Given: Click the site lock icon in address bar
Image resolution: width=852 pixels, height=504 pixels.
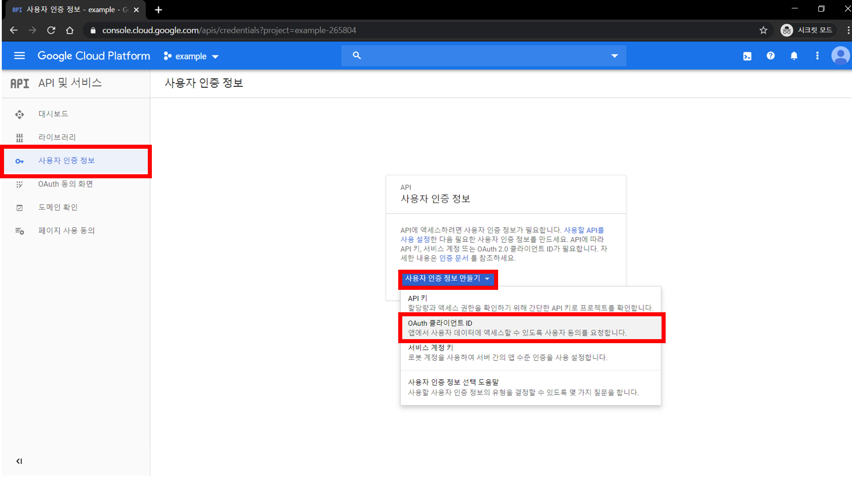Looking at the screenshot, I should tap(93, 30).
